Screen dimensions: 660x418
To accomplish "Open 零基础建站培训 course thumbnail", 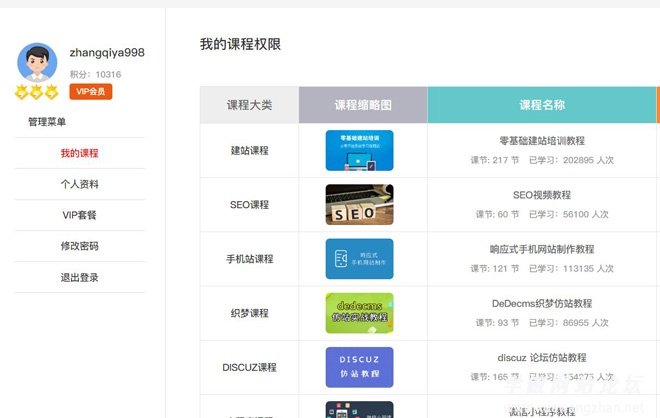I will click(x=359, y=150).
